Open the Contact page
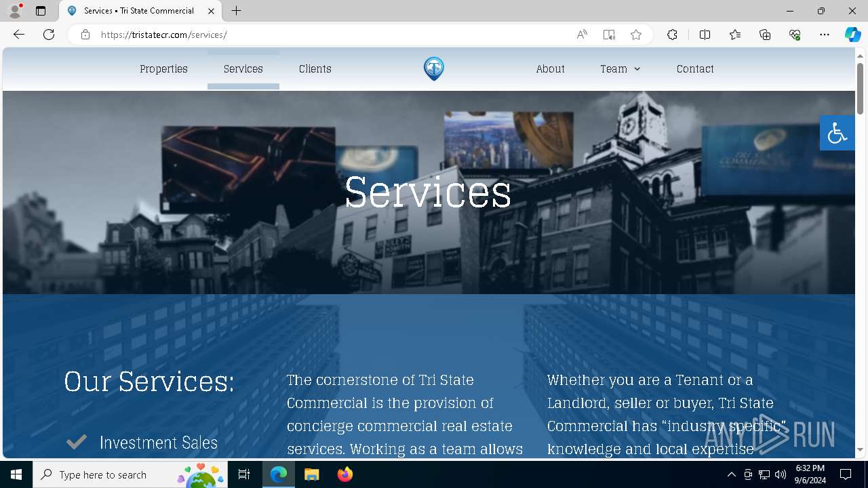The height and width of the screenshot is (488, 868). (x=695, y=69)
